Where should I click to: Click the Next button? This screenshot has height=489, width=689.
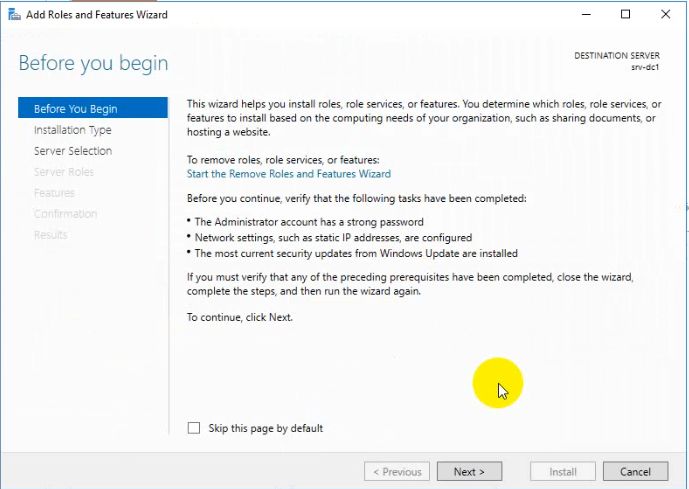(469, 471)
